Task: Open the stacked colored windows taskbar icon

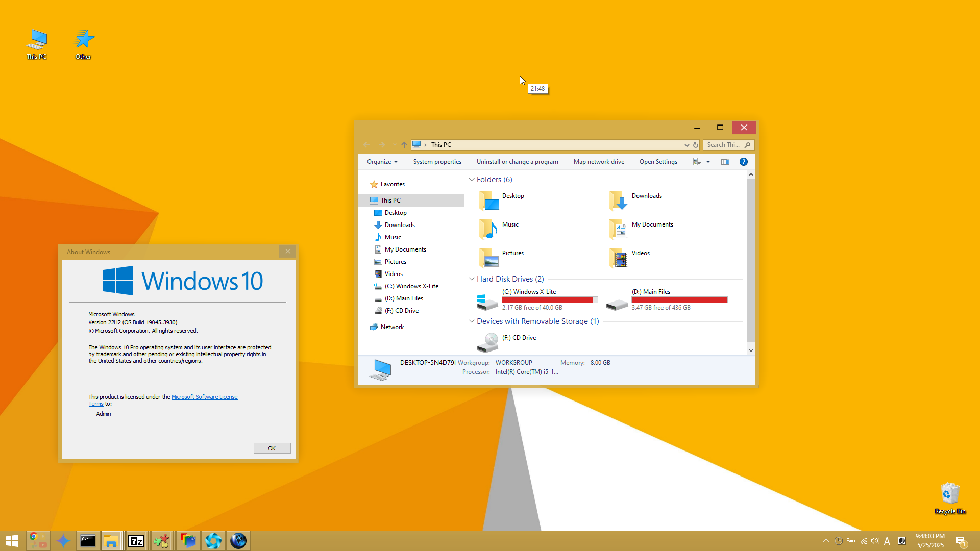Action: (x=188, y=541)
